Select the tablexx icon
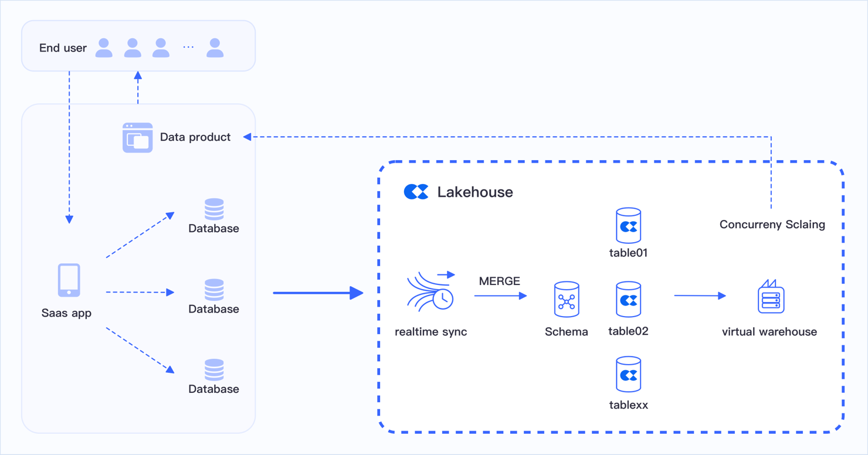This screenshot has height=455, width=868. tap(628, 375)
